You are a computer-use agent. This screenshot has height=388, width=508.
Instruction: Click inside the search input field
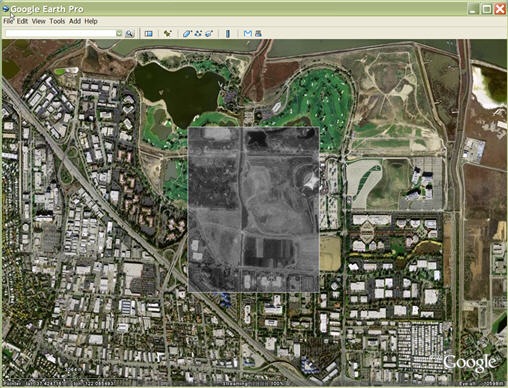point(61,33)
